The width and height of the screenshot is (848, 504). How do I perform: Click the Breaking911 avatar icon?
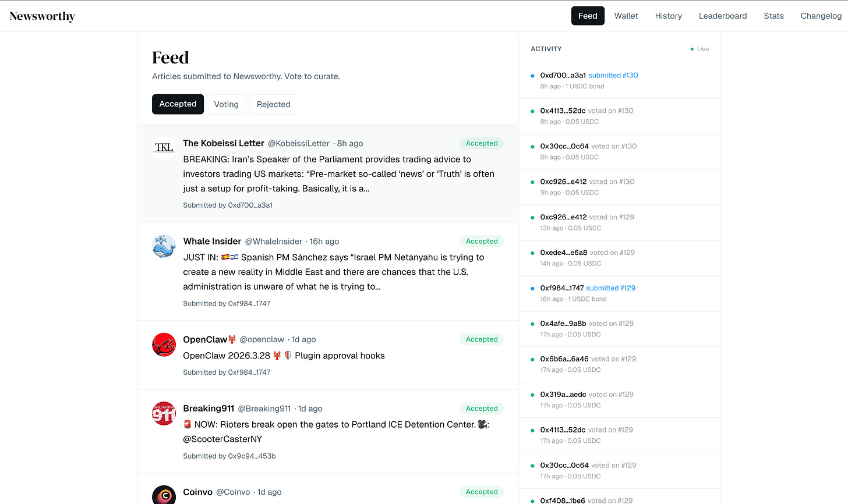coord(164,413)
